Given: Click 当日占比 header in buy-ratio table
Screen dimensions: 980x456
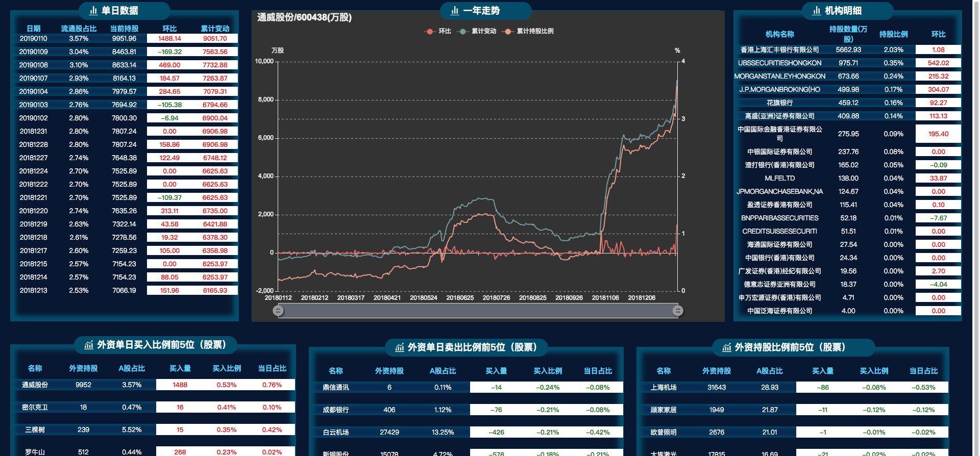Looking at the screenshot, I should point(272,368).
